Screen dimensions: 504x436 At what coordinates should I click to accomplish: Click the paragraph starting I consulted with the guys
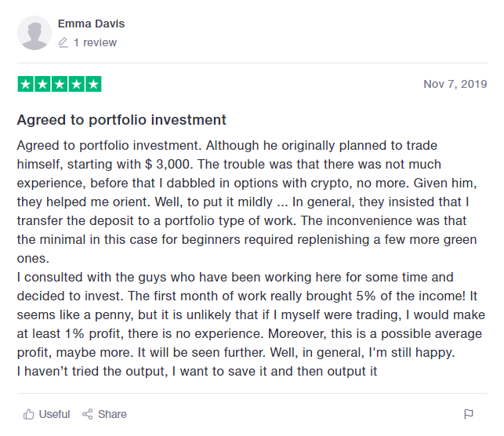coord(251,314)
